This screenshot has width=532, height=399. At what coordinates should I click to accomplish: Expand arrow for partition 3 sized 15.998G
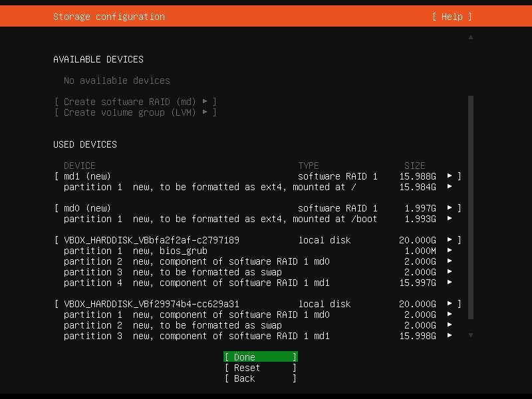click(x=450, y=336)
